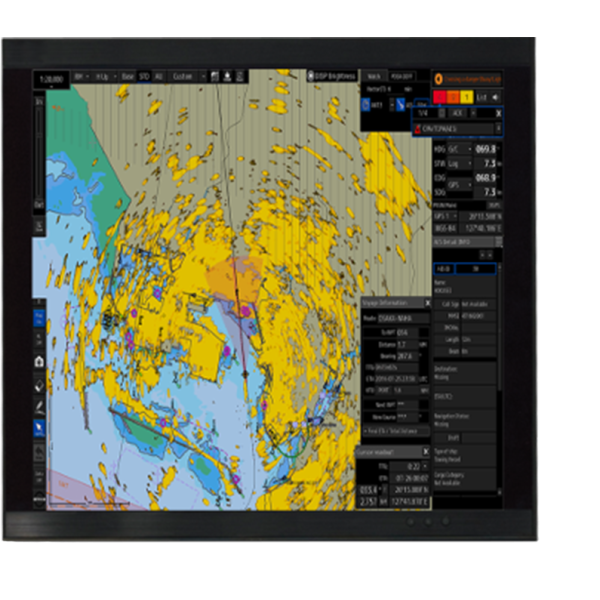Image resolution: width=600 pixels, height=600 pixels.
Task: Click the 1:20,000 chart scale box
Action: 51,79
